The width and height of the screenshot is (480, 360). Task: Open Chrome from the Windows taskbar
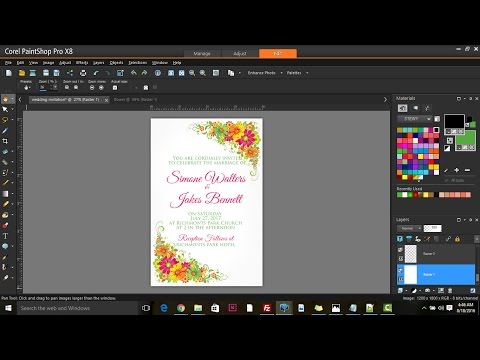click(x=181, y=308)
